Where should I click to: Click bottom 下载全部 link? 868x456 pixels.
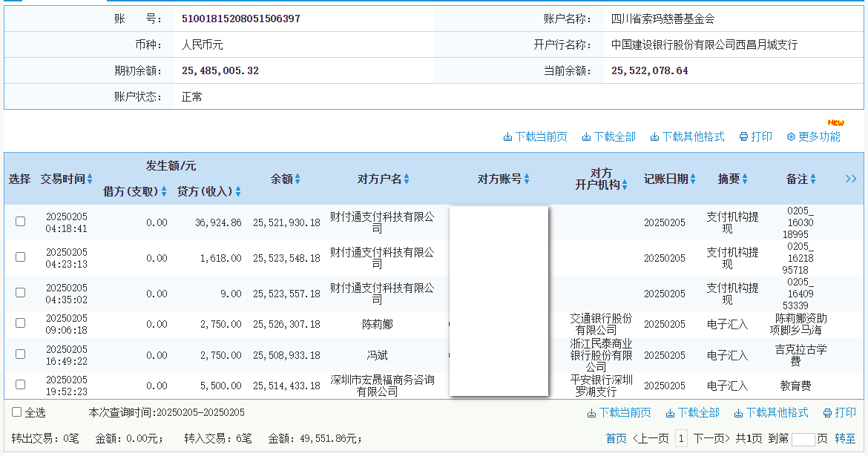(698, 413)
